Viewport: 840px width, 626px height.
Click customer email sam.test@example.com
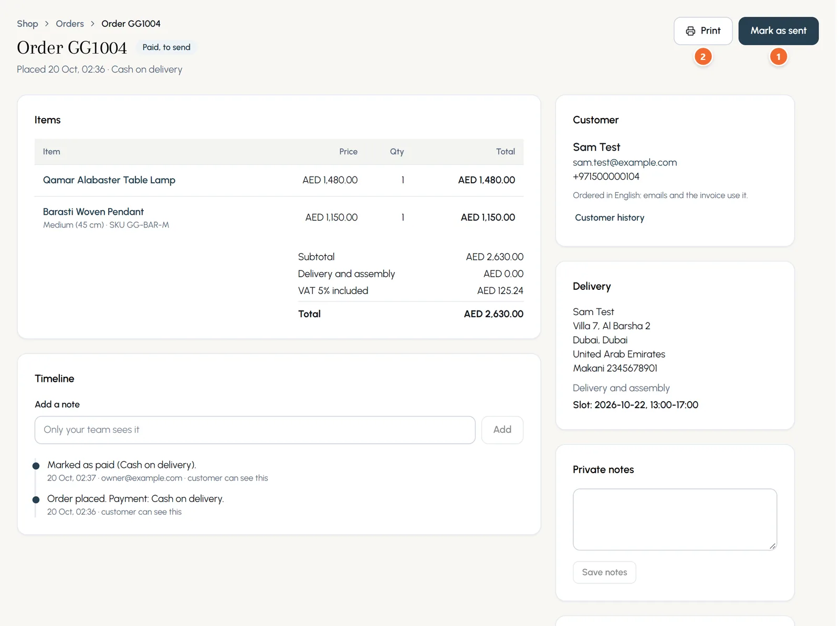click(625, 162)
